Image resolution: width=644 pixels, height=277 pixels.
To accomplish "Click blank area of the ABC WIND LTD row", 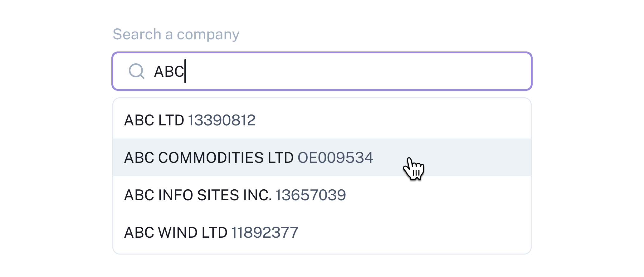I will click(x=415, y=232).
